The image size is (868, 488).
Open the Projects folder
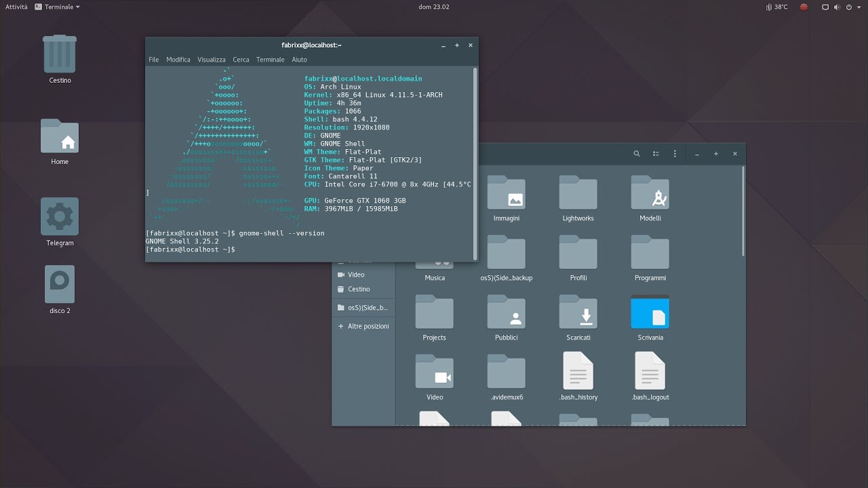pos(435,312)
